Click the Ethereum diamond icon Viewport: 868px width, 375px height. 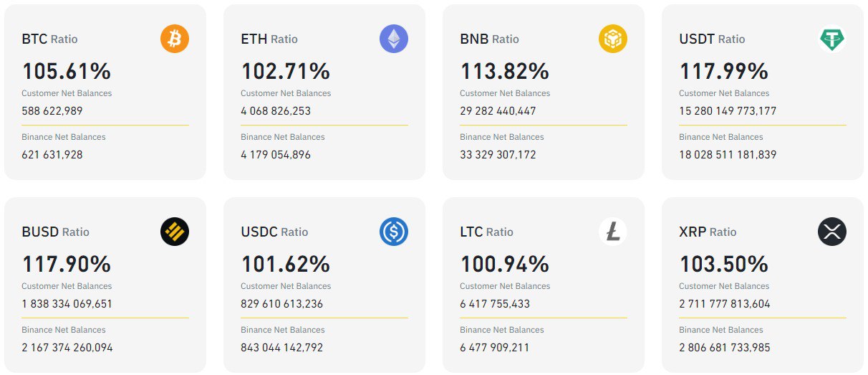[x=394, y=39]
